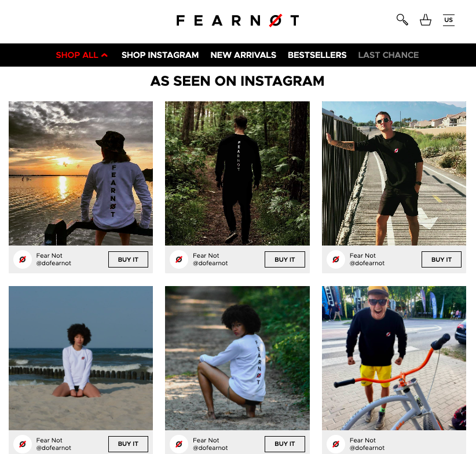476x454 pixels.
Task: Select the BESTSELLERS menu item
Action: [x=317, y=55]
